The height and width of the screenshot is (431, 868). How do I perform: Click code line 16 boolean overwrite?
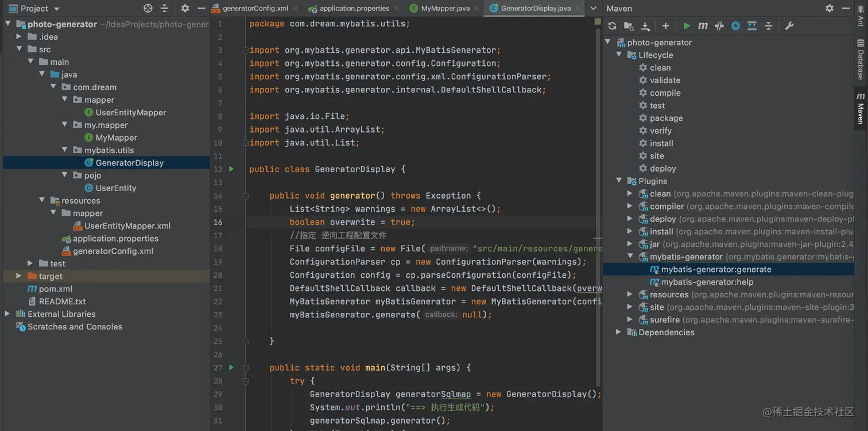[x=352, y=222]
